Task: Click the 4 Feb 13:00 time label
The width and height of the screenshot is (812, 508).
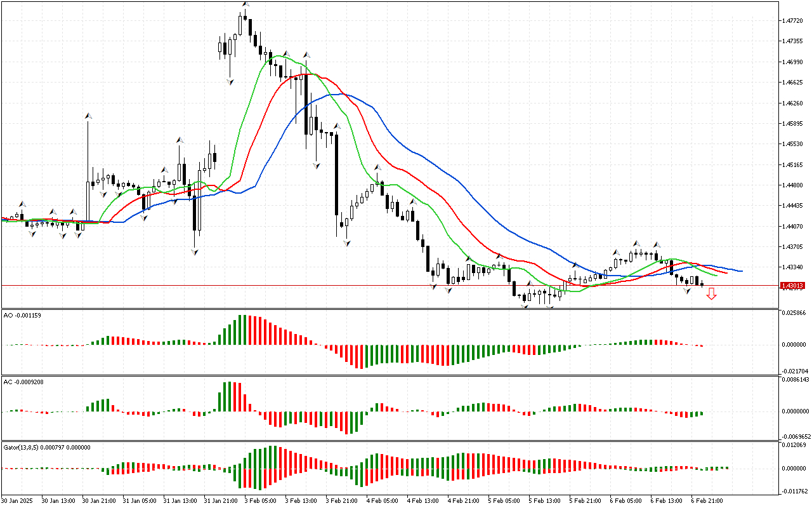Action: pyautogui.click(x=423, y=501)
